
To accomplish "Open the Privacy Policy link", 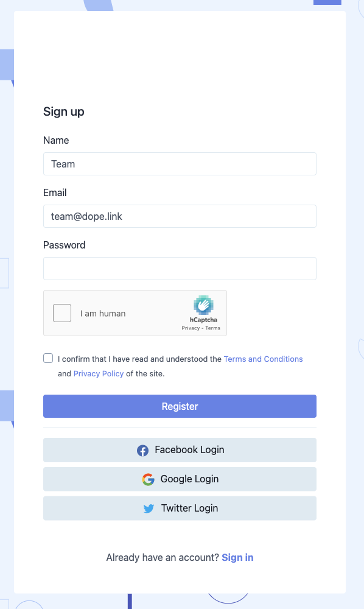I will click(99, 374).
